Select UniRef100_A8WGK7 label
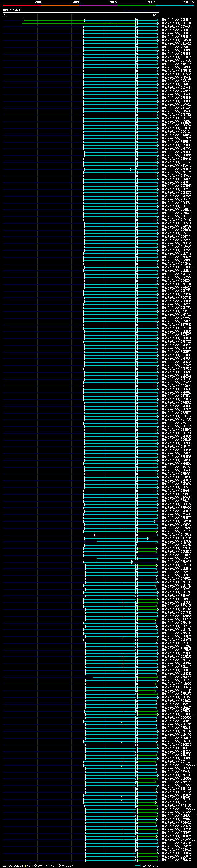Screen dimensions: 197x868 [x=176, y=860]
